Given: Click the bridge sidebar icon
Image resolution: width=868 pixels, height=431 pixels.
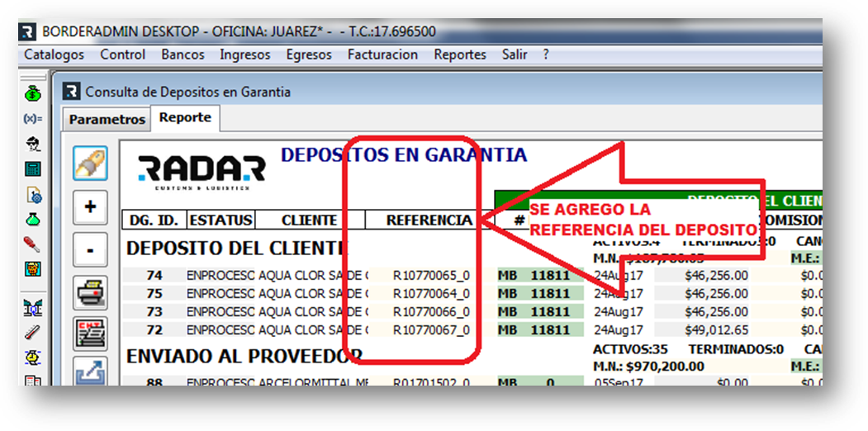Looking at the screenshot, I should [x=33, y=308].
